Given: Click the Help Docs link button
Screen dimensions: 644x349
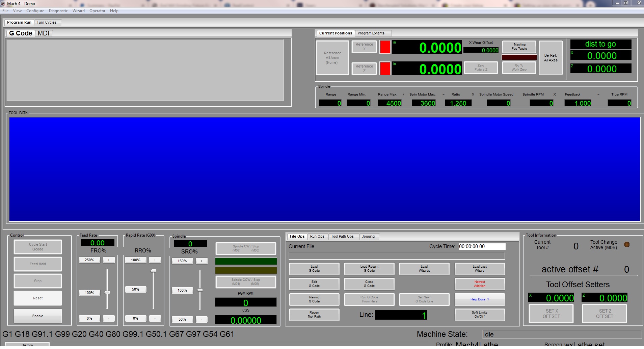Looking at the screenshot, I should 479,299.
